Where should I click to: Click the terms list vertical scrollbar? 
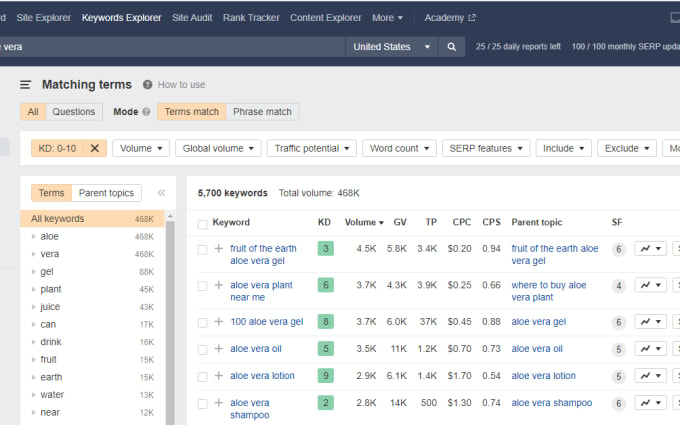coord(170,321)
